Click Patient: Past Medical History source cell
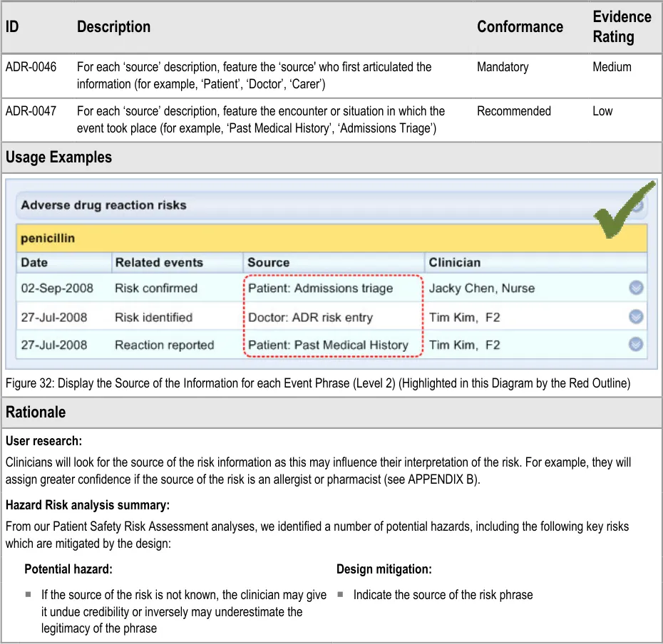 328,345
